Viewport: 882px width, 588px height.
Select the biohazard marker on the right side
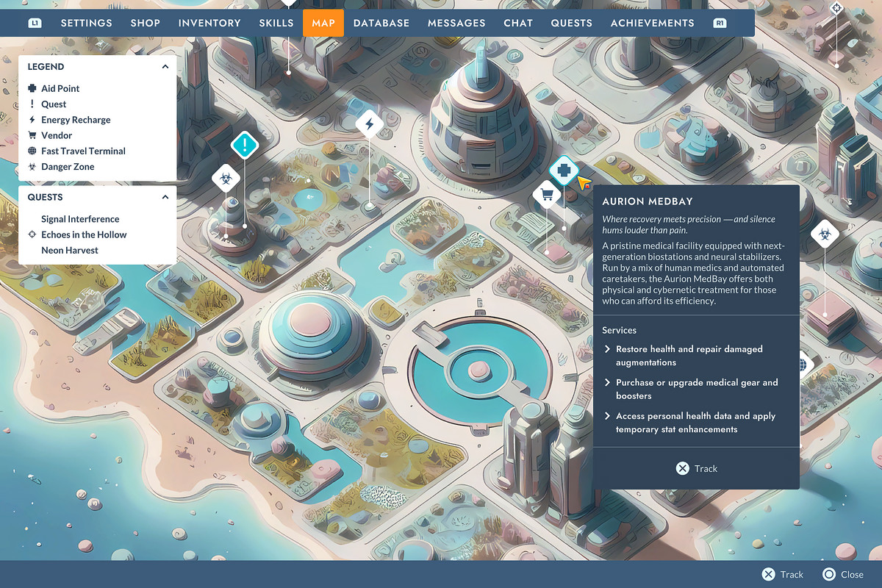(x=825, y=233)
